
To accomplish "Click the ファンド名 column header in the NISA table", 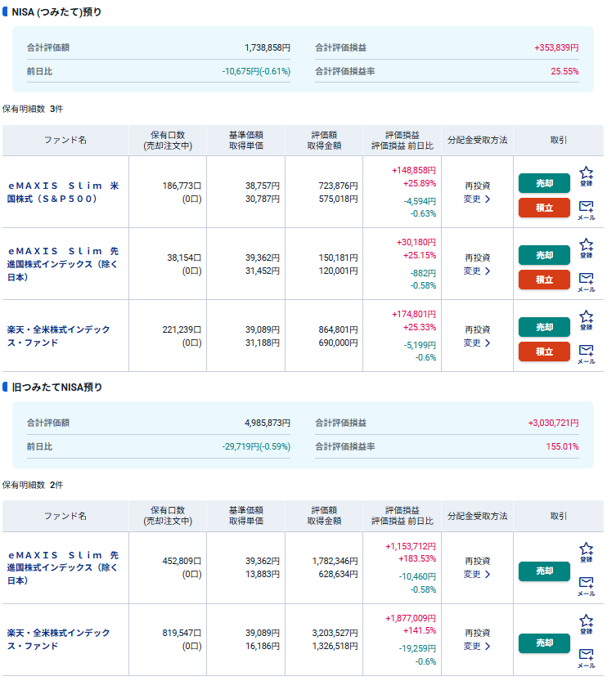I will pos(65,140).
